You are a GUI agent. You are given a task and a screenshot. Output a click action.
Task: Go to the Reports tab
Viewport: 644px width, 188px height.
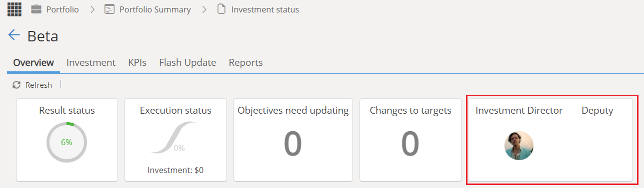point(245,63)
